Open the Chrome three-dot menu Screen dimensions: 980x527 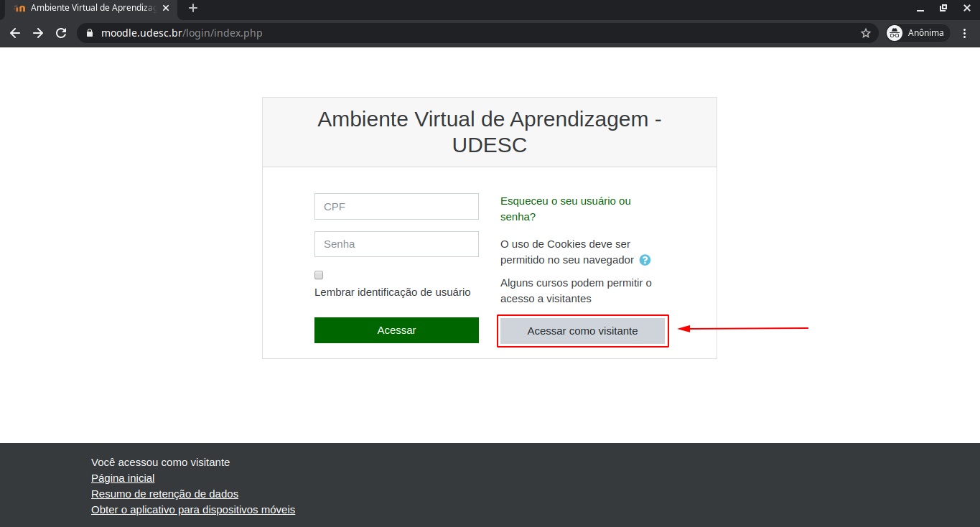tap(966, 33)
